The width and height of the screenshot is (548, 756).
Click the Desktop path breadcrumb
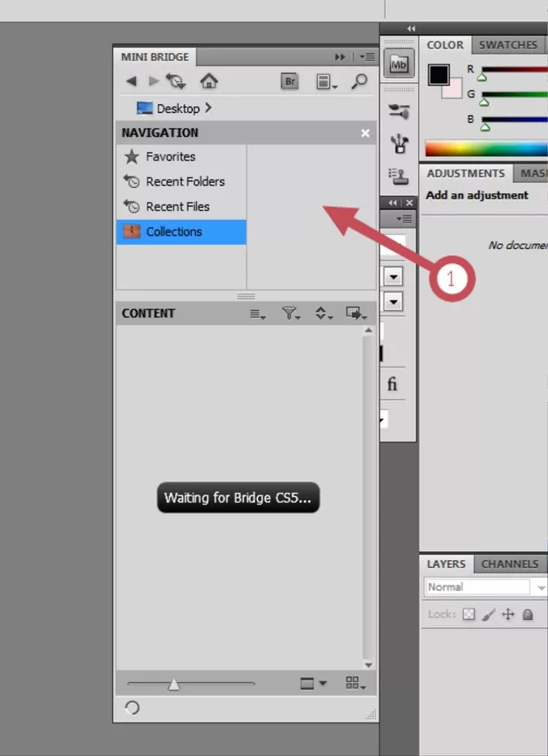[x=168, y=109]
